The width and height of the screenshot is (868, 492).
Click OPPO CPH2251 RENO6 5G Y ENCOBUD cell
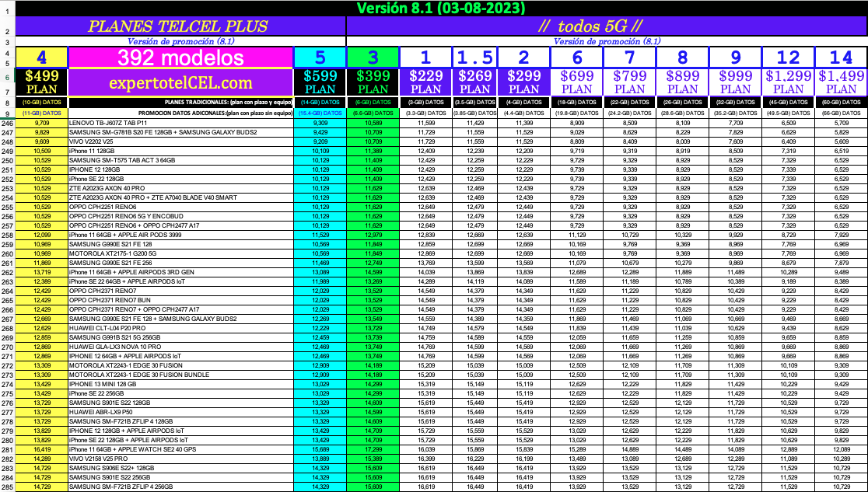pos(180,216)
